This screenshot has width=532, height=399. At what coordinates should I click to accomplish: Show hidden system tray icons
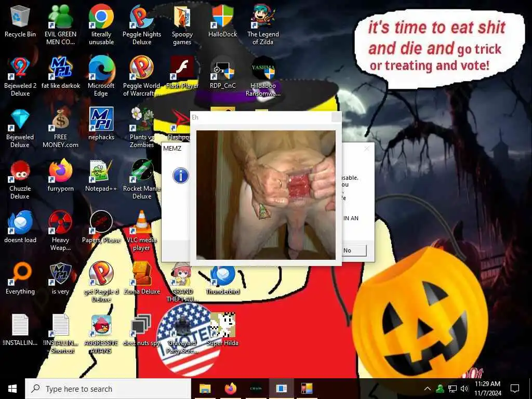click(428, 389)
